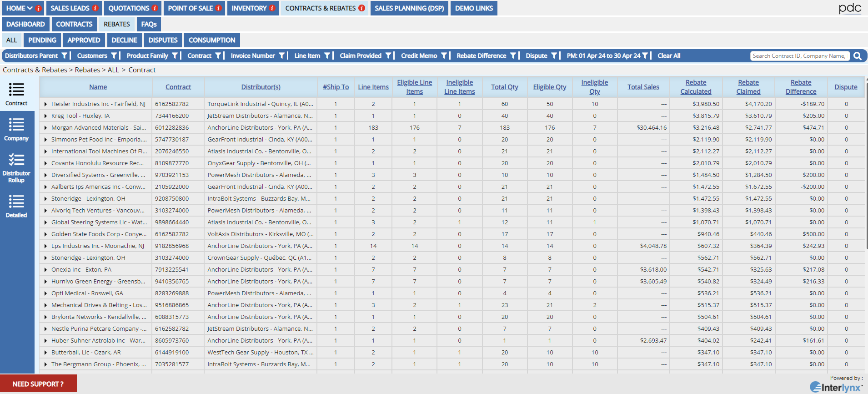Sort by Rebate Calculated column header
The image size is (868, 394).
click(696, 87)
